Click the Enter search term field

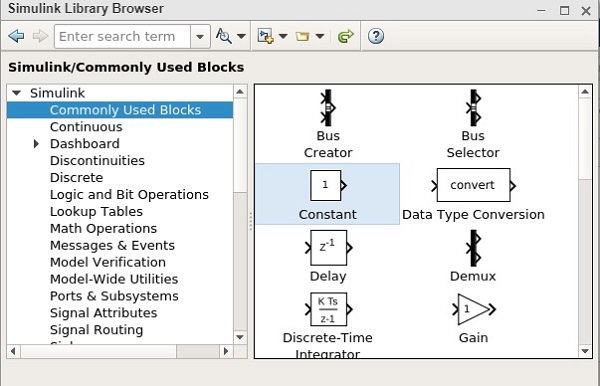click(122, 37)
